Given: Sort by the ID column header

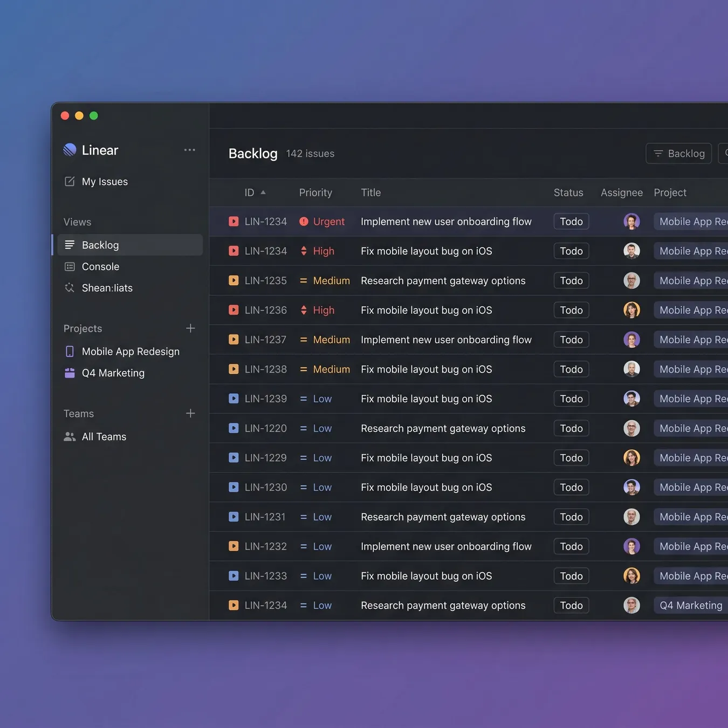Looking at the screenshot, I should click(x=249, y=193).
